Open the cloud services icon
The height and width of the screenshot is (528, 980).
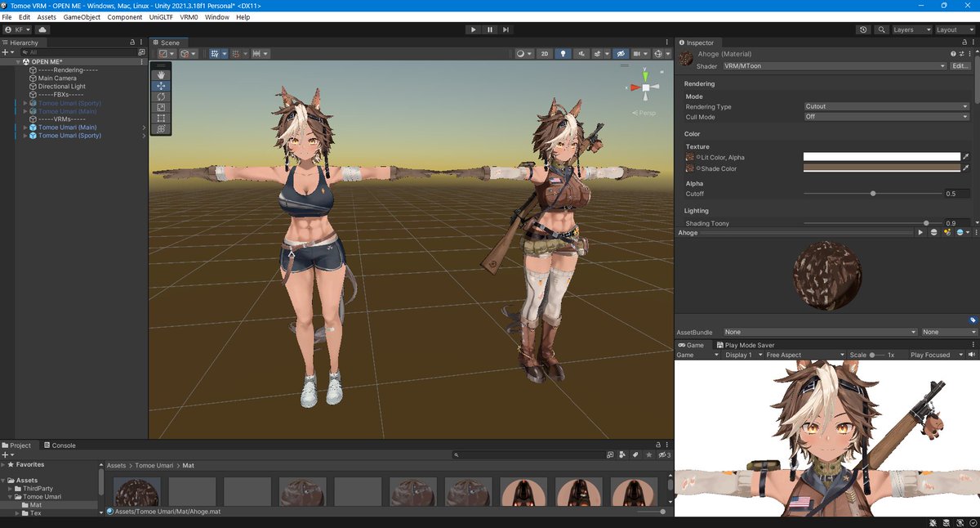42,29
